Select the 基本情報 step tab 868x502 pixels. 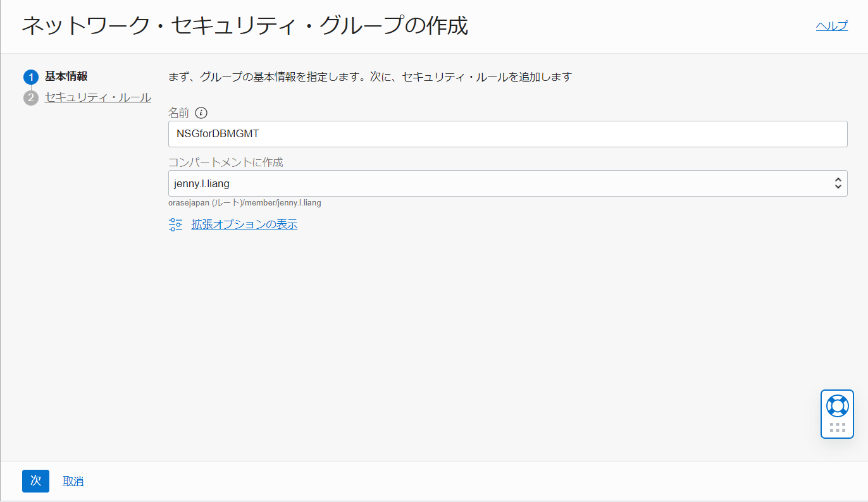tap(66, 77)
